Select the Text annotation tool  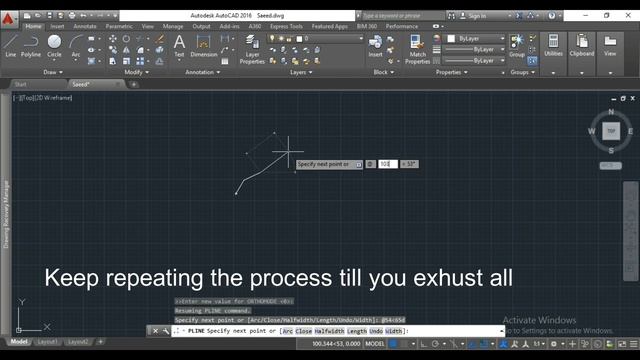179,46
